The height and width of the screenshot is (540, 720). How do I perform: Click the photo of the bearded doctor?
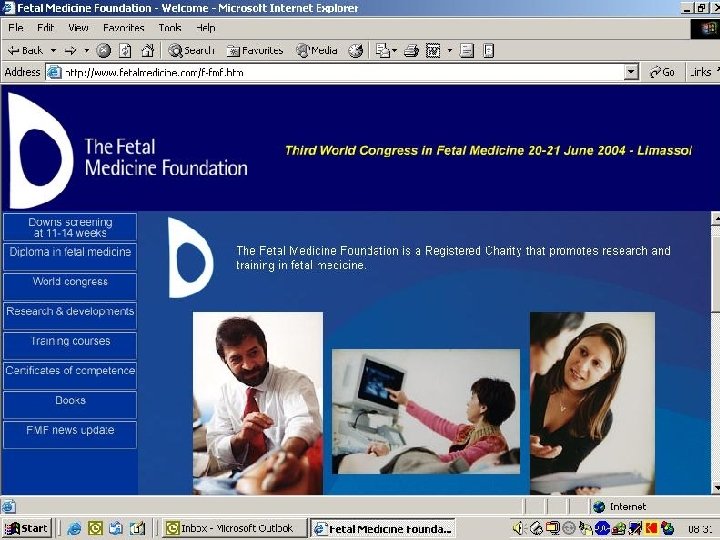pyautogui.click(x=258, y=403)
